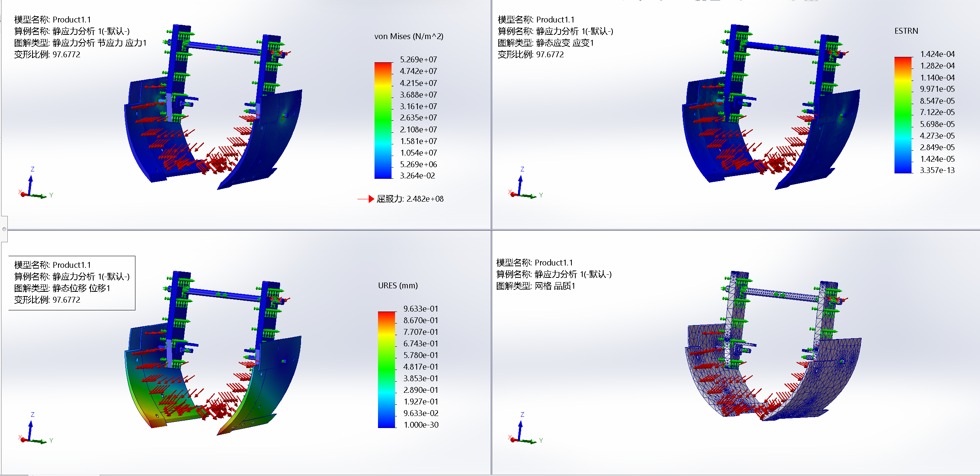
Task: Click study name text in mesh quality viewport
Action: coord(554,274)
